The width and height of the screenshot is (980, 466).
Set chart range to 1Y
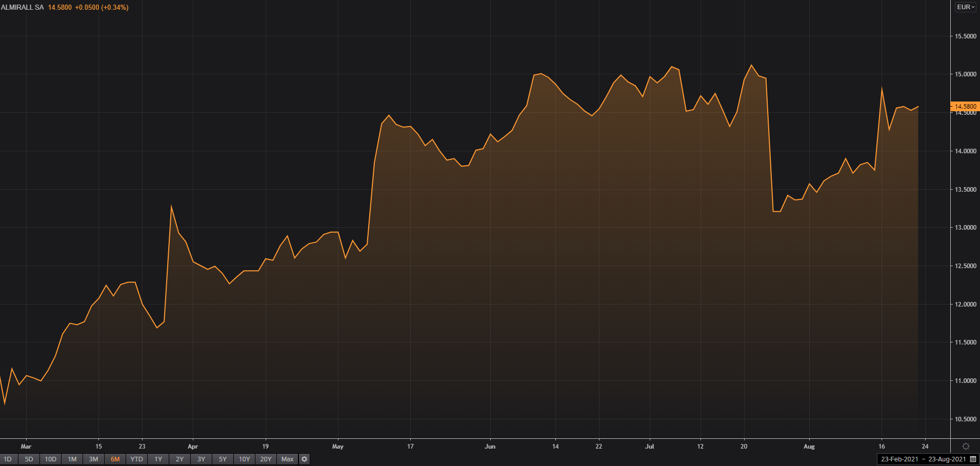tap(158, 459)
